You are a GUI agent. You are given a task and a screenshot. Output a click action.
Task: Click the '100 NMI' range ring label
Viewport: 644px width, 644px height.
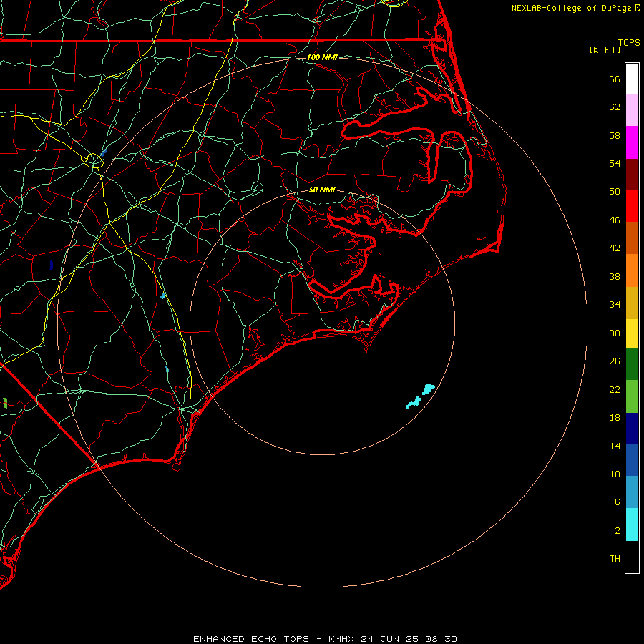click(322, 57)
